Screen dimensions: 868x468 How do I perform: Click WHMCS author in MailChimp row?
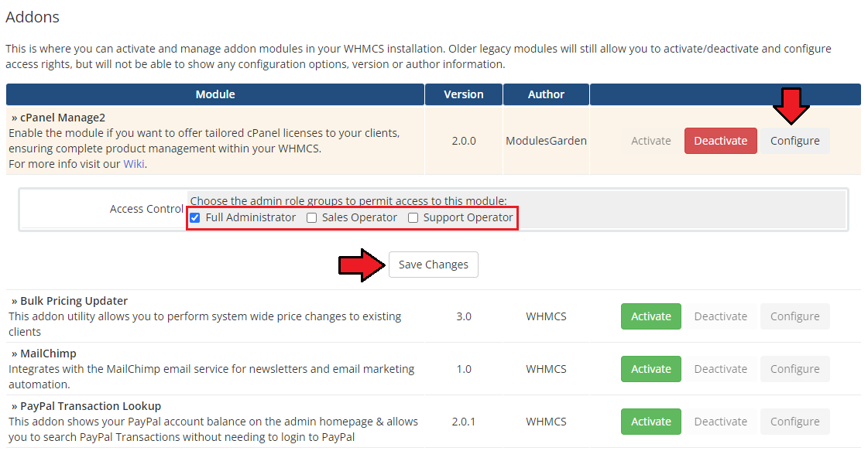click(546, 369)
